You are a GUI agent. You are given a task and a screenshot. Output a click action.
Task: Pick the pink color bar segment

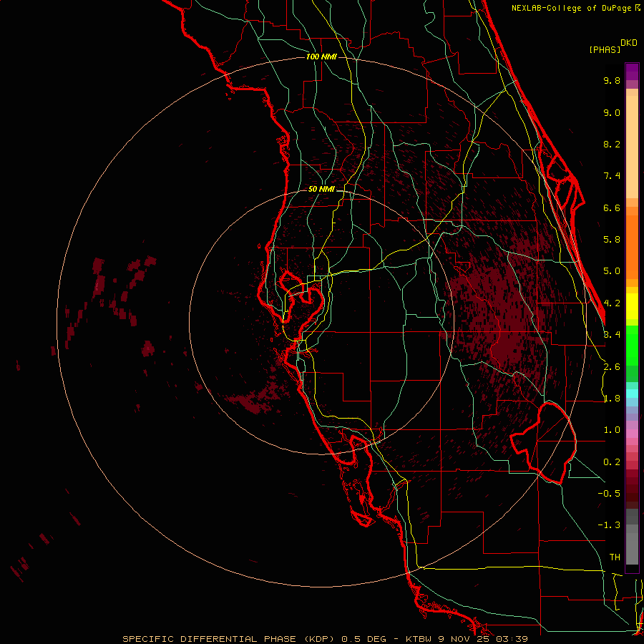[x=632, y=434]
